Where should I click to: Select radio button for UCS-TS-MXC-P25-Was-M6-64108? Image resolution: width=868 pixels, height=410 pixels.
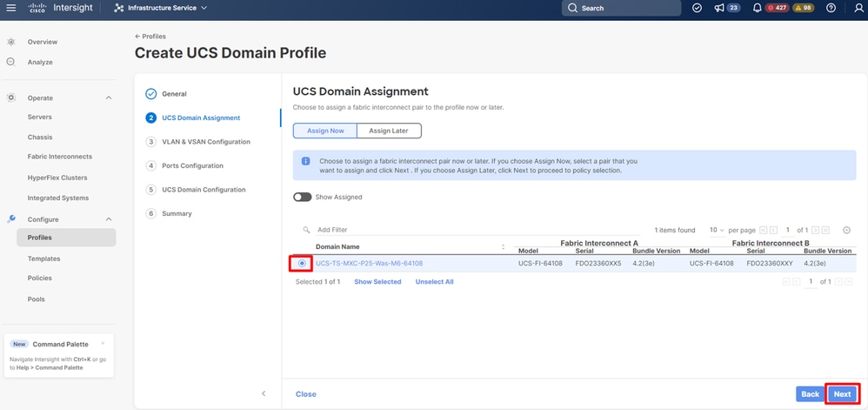[x=302, y=264]
